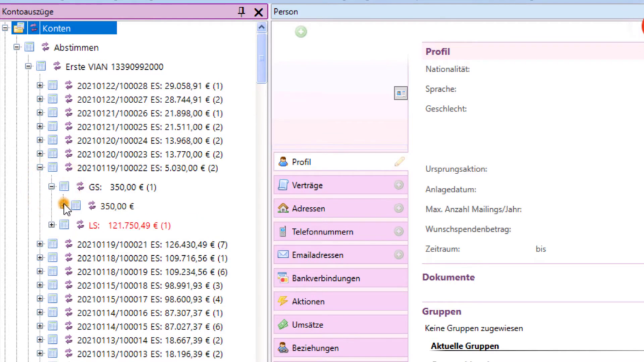Screen dimensions: 644x362
Task: Collapse the Erste VIAN 13390992000 account
Action: coord(28,66)
